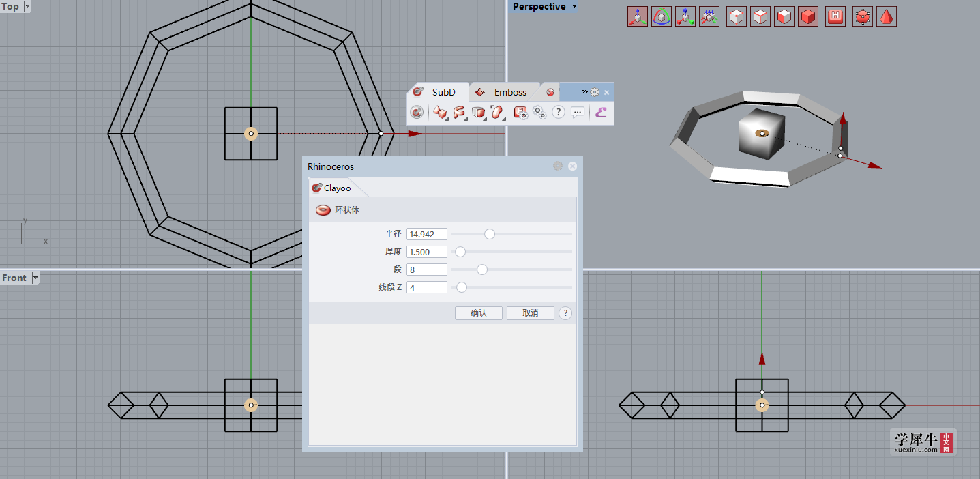The image size is (980, 479).
Task: Open the SubD primitives flyout (cone and cube)
Action: [440, 112]
